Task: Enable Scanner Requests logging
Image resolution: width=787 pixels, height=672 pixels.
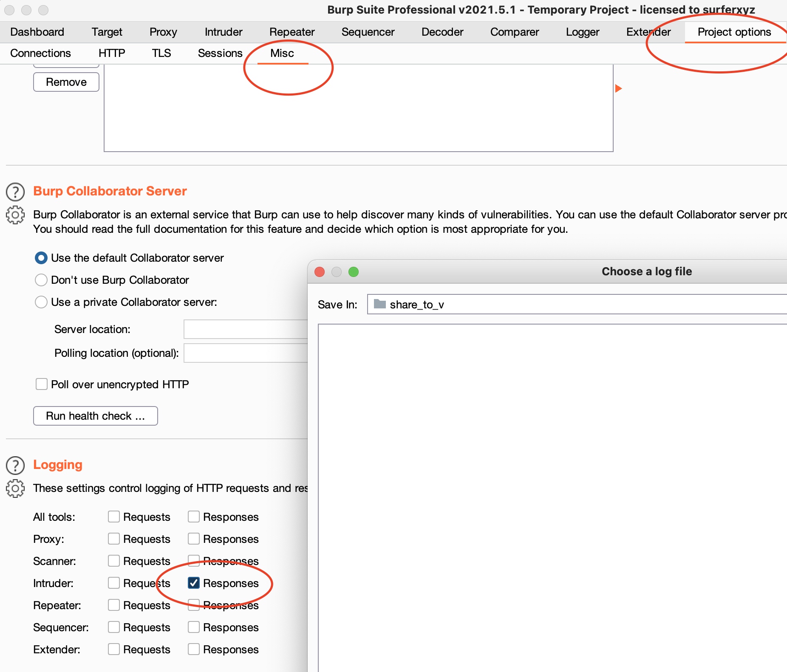Action: 114,561
